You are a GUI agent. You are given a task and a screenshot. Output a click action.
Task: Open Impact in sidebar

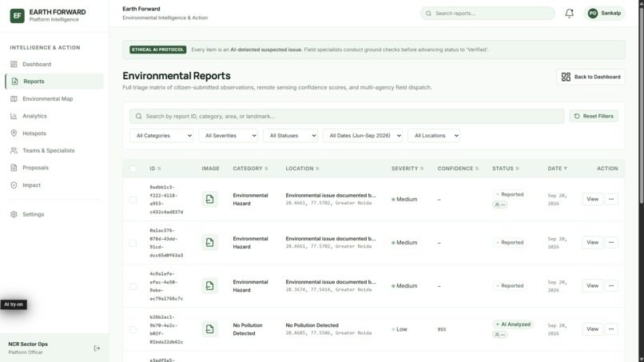54,185
